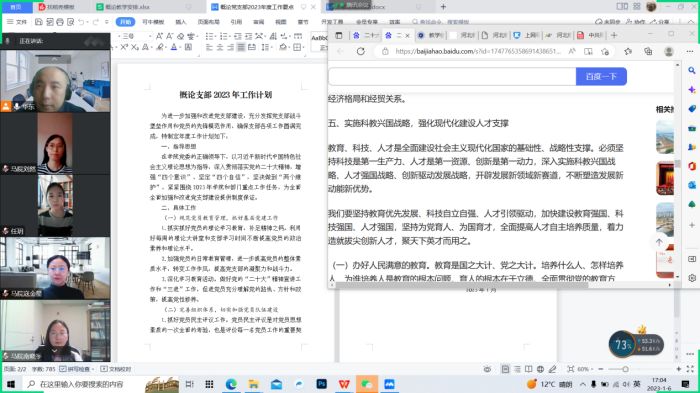Toggle 文档校对 in WPS status bar
This screenshot has width=700, height=393.
[116, 369]
